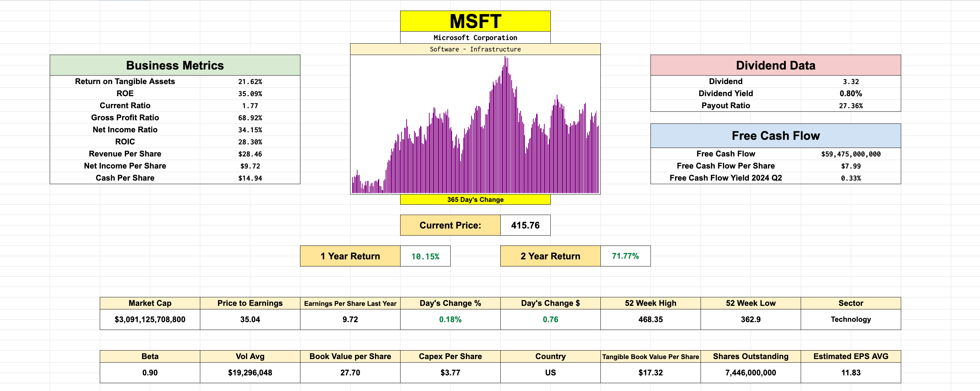Click the Free Cash Flow Yield 2024 Q2 label

(x=725, y=178)
